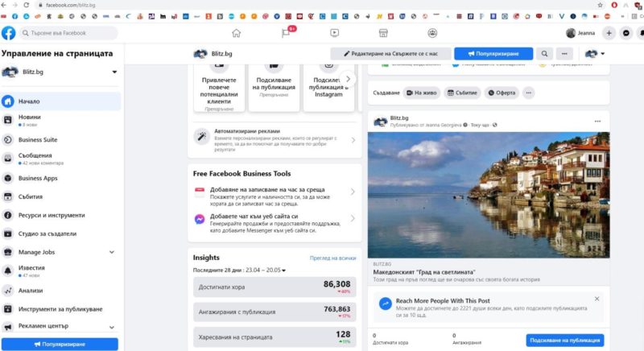
Task: Open Business Suite in the sidebar
Action: [61, 140]
